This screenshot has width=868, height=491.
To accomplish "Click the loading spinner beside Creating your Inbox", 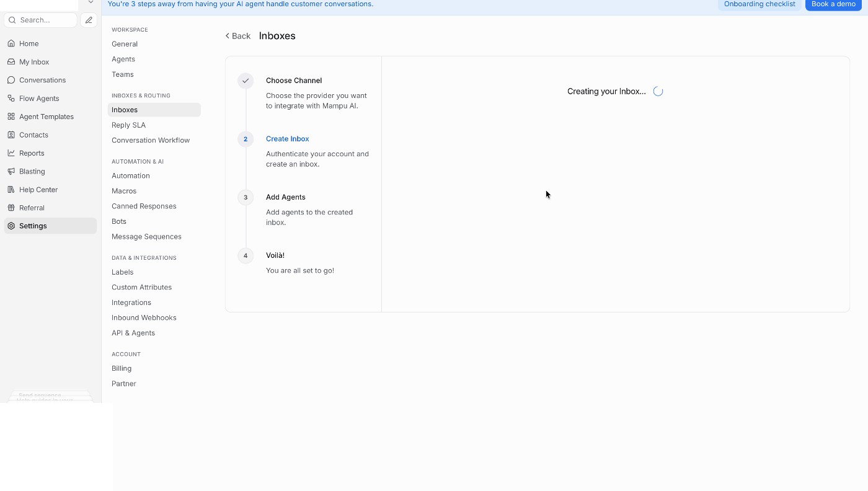I will pyautogui.click(x=658, y=91).
